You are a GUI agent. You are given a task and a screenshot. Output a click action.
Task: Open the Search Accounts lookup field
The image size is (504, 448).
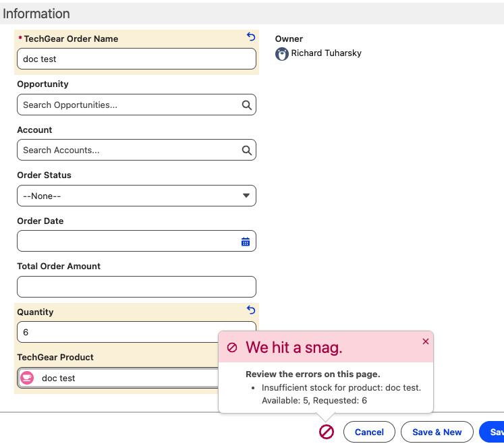[128, 150]
